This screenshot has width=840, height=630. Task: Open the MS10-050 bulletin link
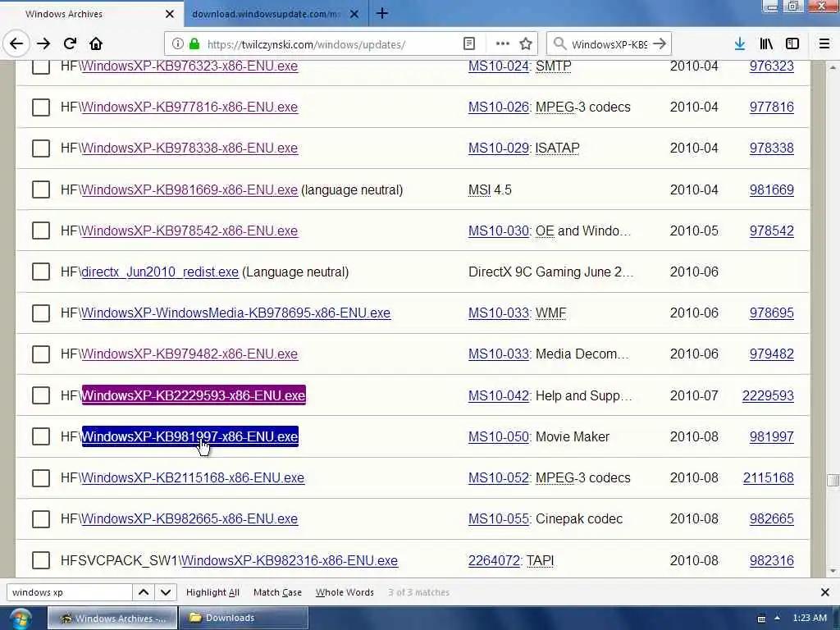(x=498, y=436)
